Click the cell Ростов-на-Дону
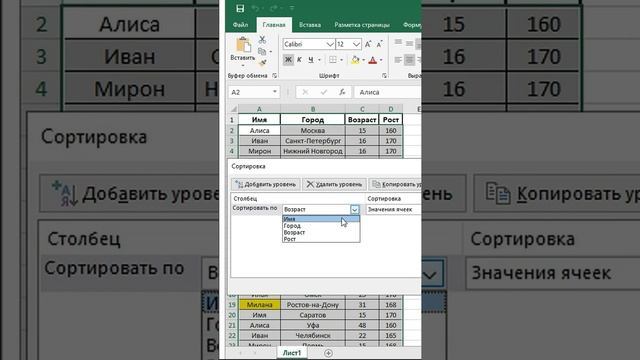Image resolution: width=640 pixels, height=360 pixels. pyautogui.click(x=313, y=305)
